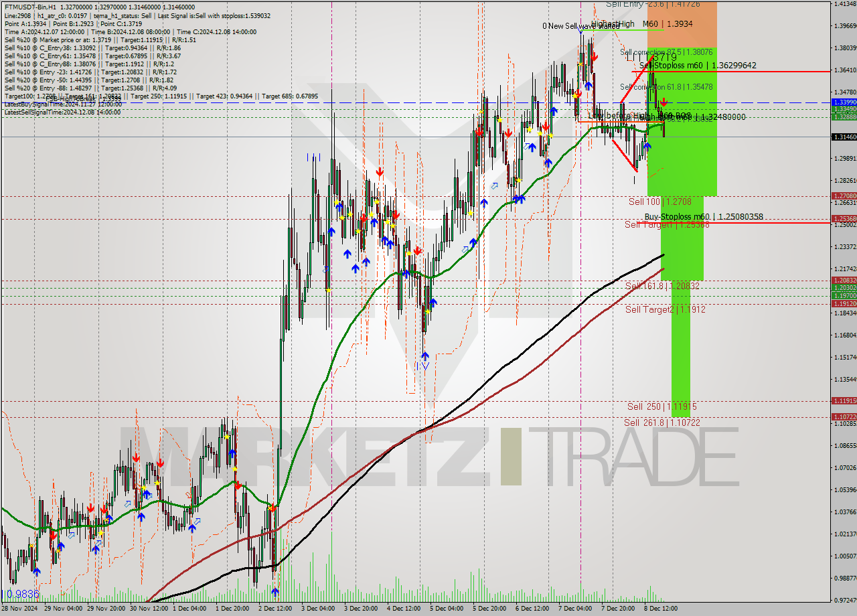
Task: Click the green 1.32888 price axis tag
Action: pyautogui.click(x=844, y=117)
